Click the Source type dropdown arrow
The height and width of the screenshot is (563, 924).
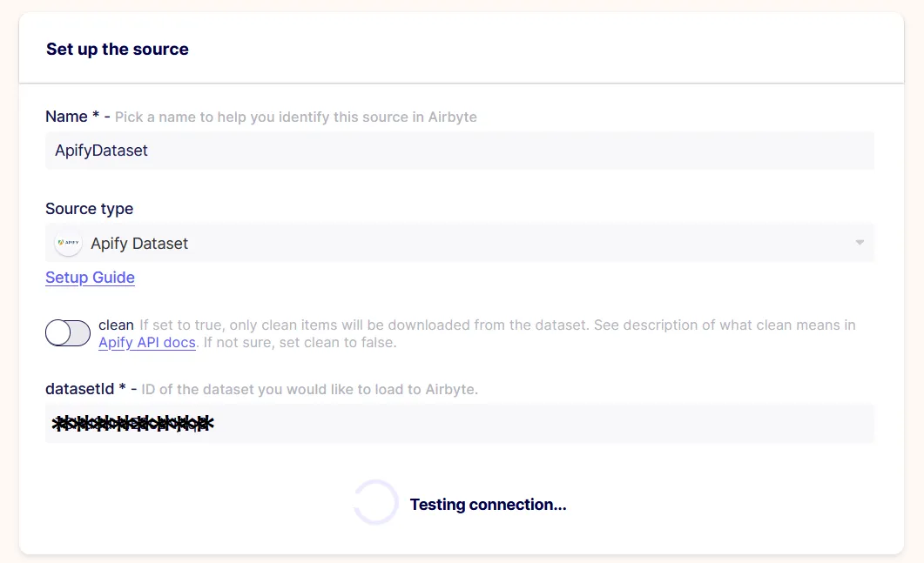click(860, 243)
